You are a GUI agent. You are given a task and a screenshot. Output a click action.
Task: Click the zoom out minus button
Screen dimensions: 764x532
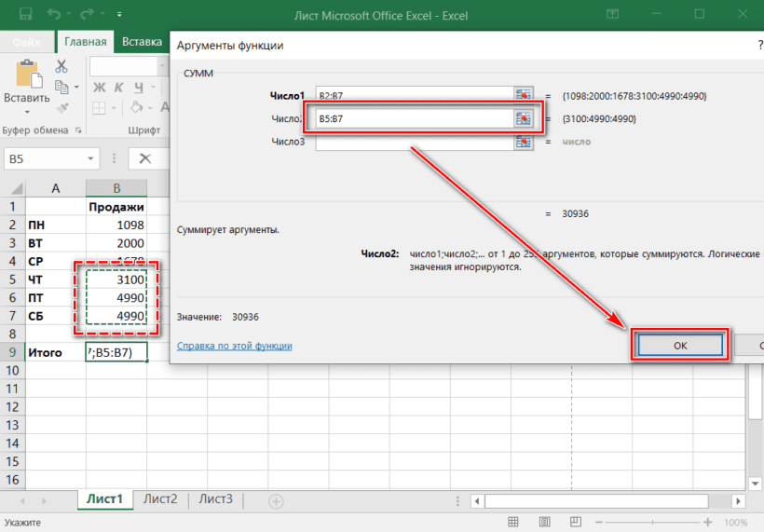599,523
